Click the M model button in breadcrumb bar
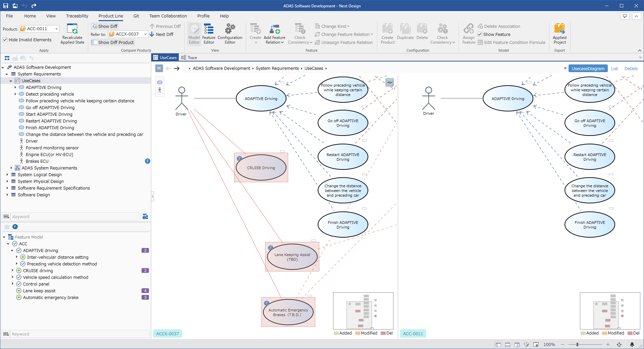The height and width of the screenshot is (349, 644). tap(159, 68)
